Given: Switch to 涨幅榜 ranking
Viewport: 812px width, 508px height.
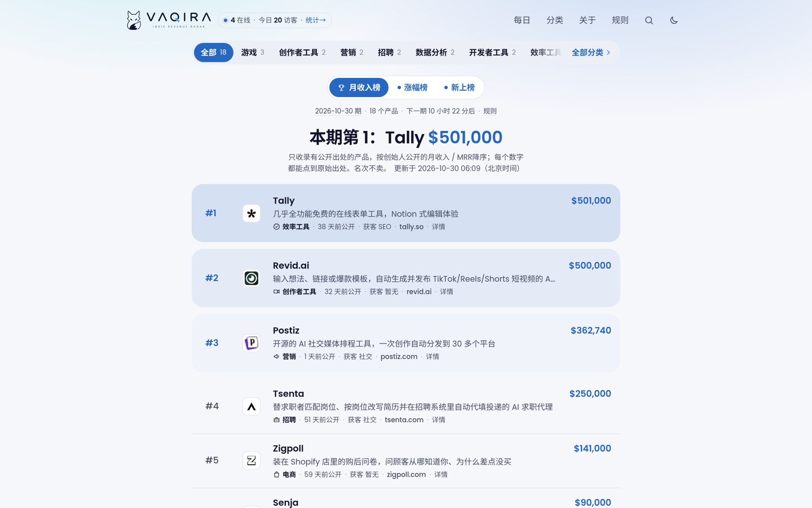Looking at the screenshot, I should [412, 87].
